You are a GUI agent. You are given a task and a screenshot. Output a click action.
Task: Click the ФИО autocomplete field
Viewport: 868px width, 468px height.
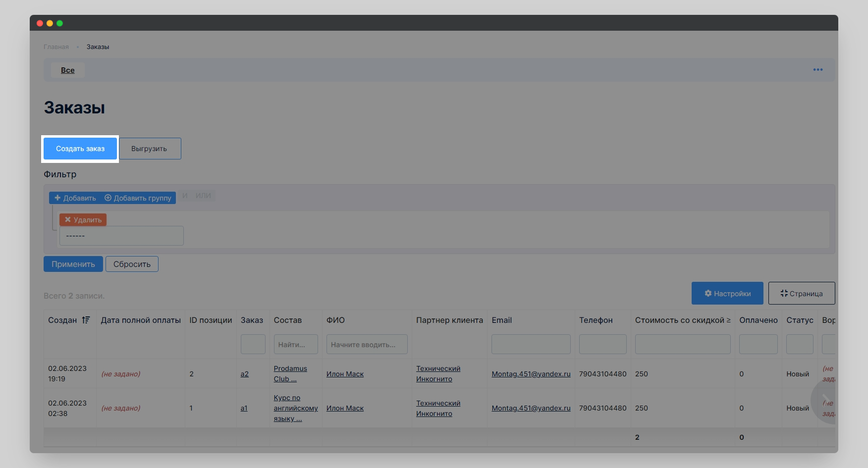(x=367, y=345)
